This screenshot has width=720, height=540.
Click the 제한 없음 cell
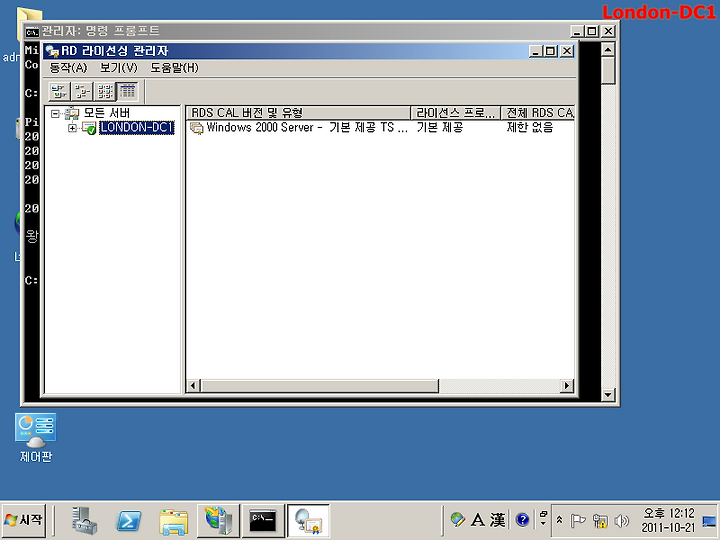pyautogui.click(x=530, y=128)
